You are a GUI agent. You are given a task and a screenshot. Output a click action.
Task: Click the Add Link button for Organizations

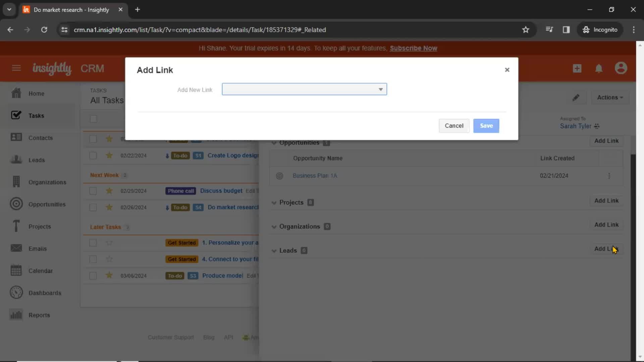pos(606,225)
